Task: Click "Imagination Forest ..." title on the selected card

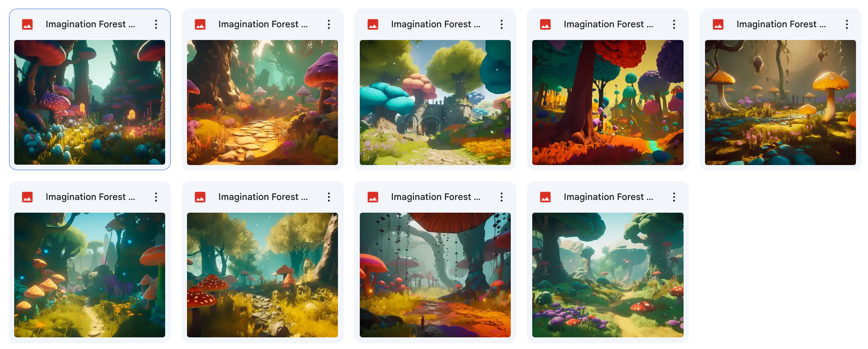Action: point(90,24)
